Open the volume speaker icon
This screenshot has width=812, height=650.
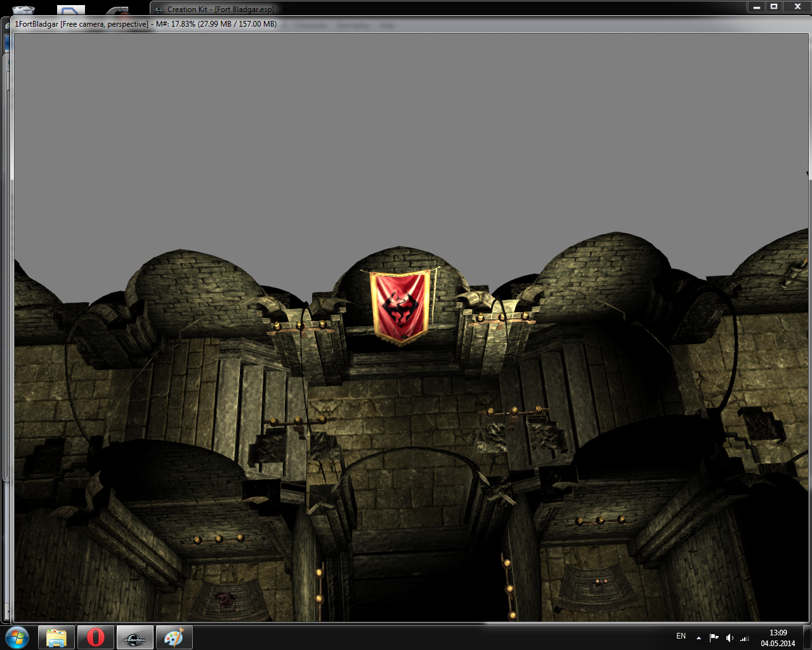point(730,637)
